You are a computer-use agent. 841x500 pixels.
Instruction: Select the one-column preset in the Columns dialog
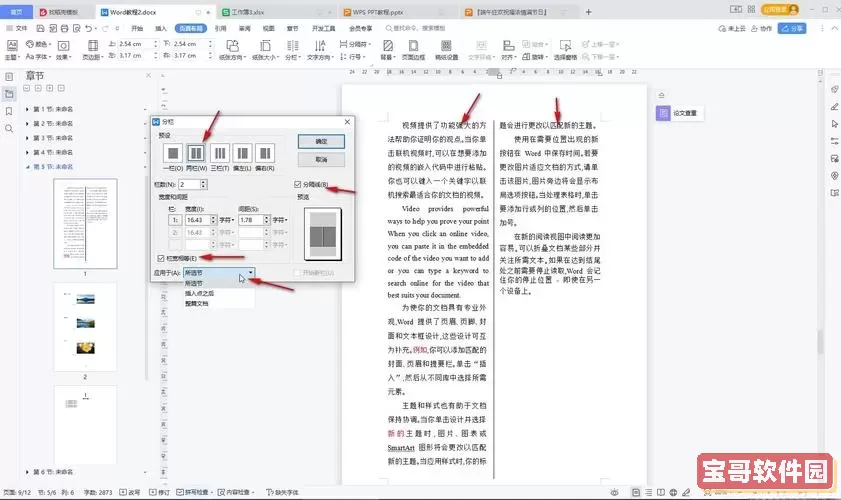pyautogui.click(x=173, y=153)
